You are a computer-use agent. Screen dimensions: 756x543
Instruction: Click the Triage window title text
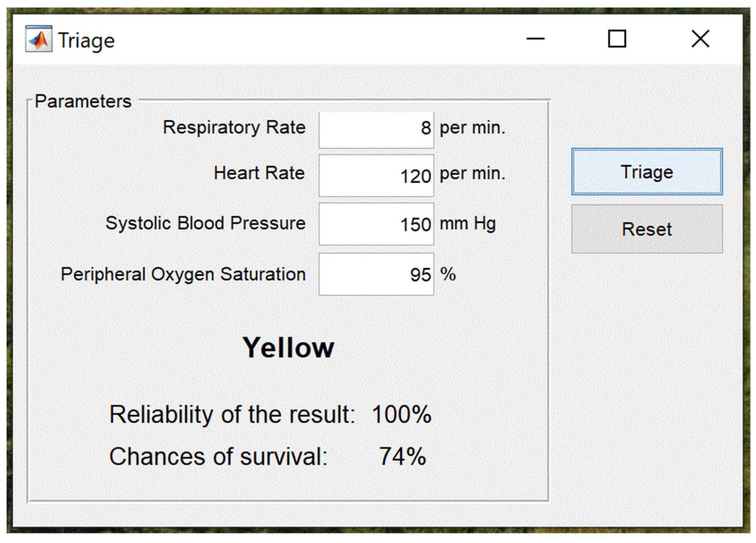(86, 41)
